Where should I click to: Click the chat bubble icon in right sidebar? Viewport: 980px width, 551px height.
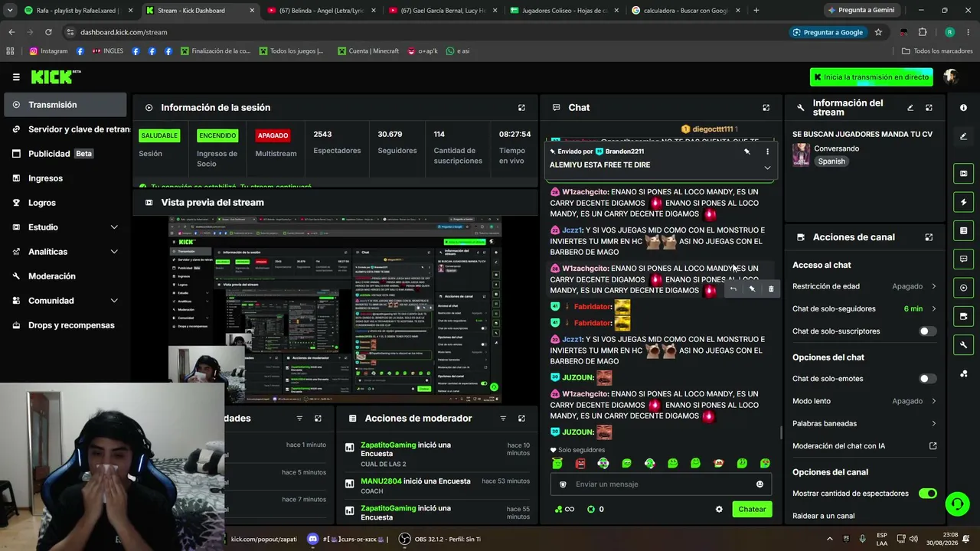tap(963, 259)
